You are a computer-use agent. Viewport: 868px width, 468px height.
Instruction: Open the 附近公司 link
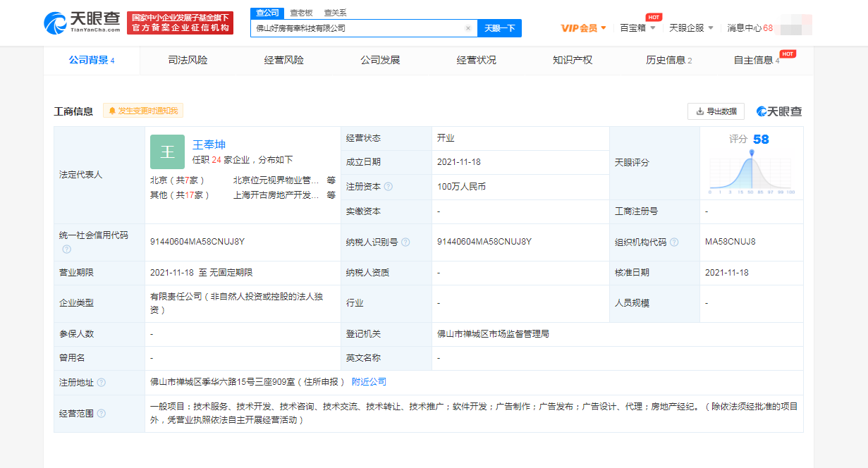[x=369, y=382]
